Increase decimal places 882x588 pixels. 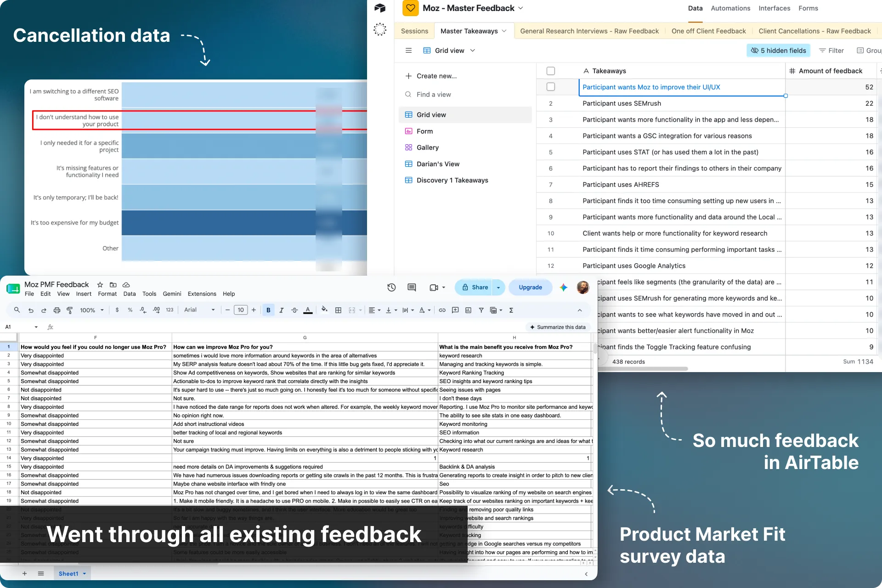coord(156,310)
